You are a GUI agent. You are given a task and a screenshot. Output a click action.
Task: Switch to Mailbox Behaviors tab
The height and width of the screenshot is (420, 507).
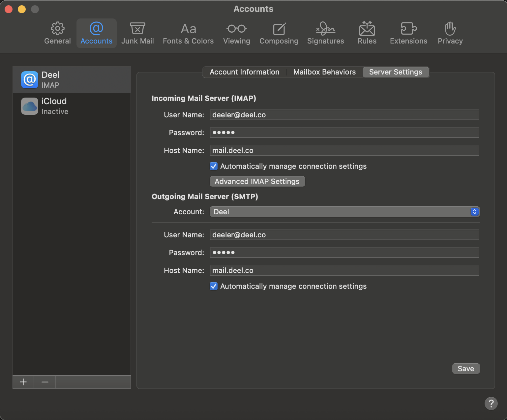pos(324,72)
